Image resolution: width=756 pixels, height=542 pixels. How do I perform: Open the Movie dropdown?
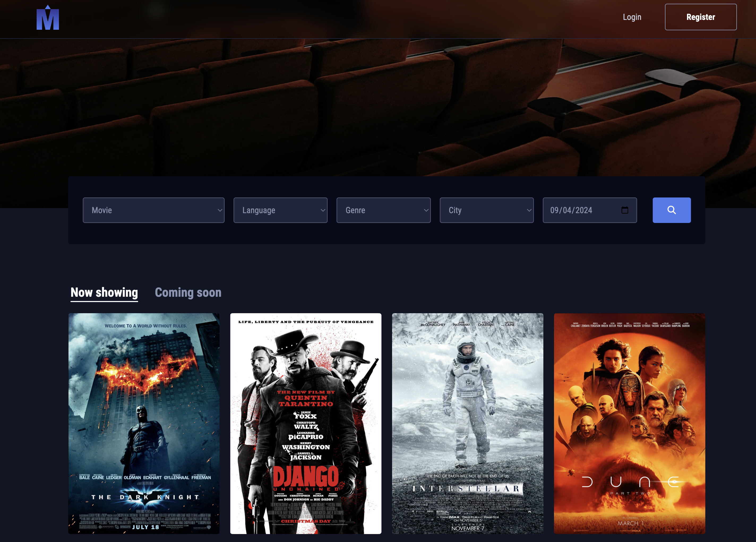point(153,210)
